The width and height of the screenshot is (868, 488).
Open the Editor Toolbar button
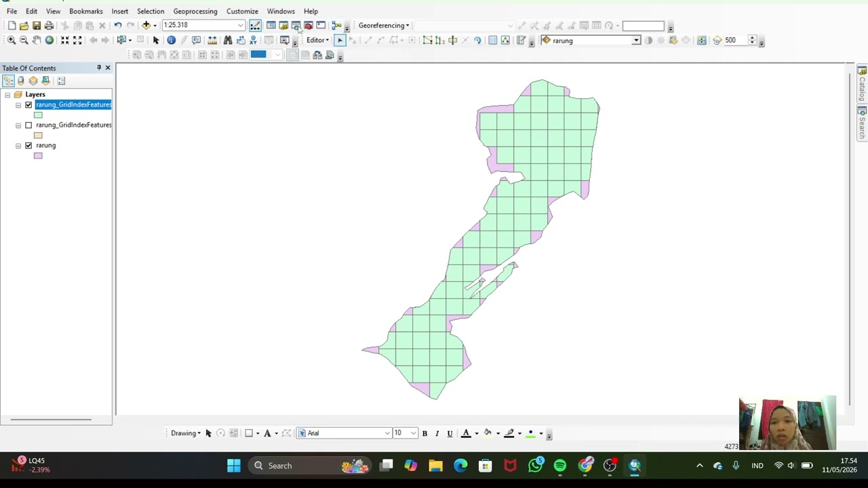[255, 26]
